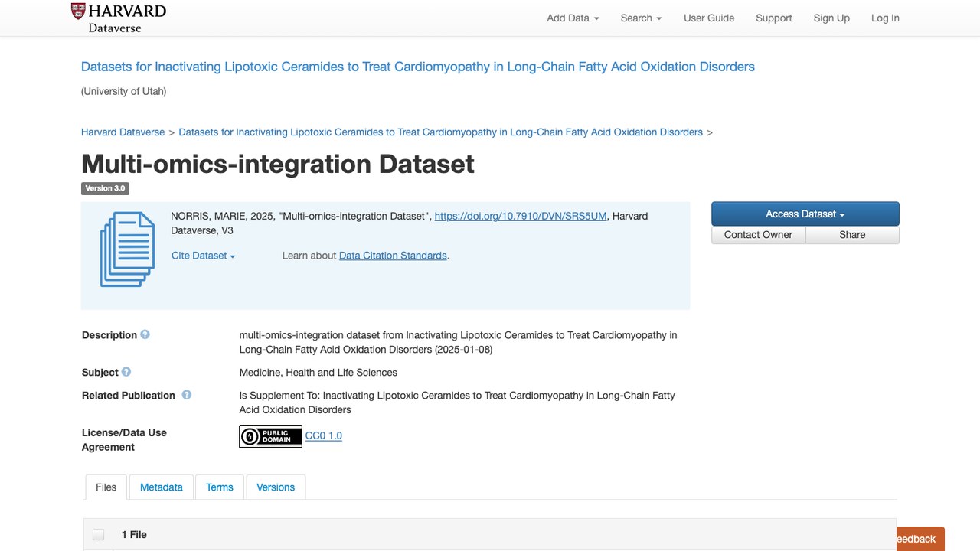Switch to the Metadata tab

tap(162, 487)
